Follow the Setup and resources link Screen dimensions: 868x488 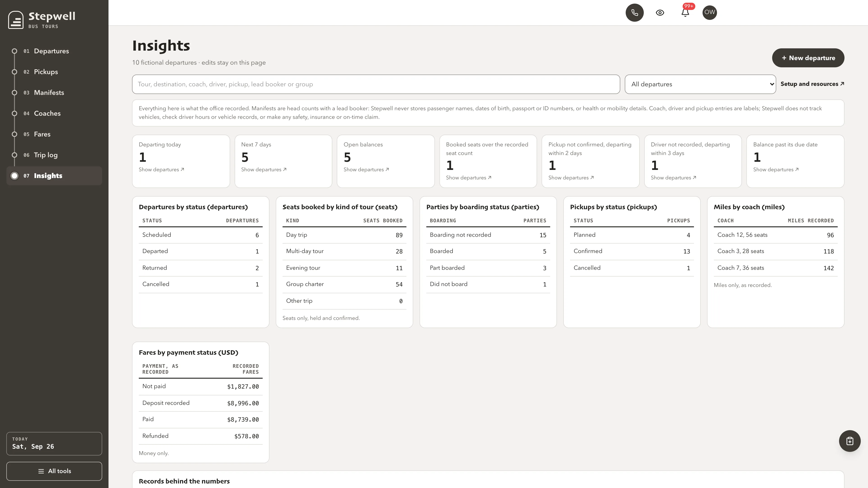point(812,84)
